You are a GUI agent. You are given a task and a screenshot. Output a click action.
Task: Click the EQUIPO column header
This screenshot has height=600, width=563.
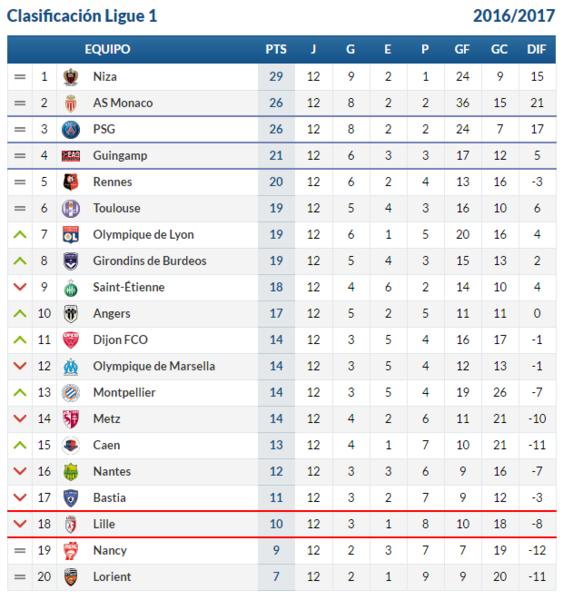point(108,49)
